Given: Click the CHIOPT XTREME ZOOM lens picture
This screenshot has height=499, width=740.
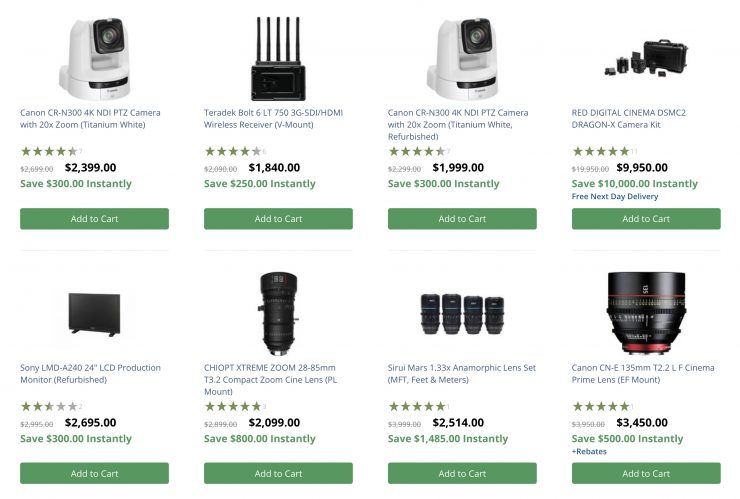Looking at the screenshot, I should (278, 315).
